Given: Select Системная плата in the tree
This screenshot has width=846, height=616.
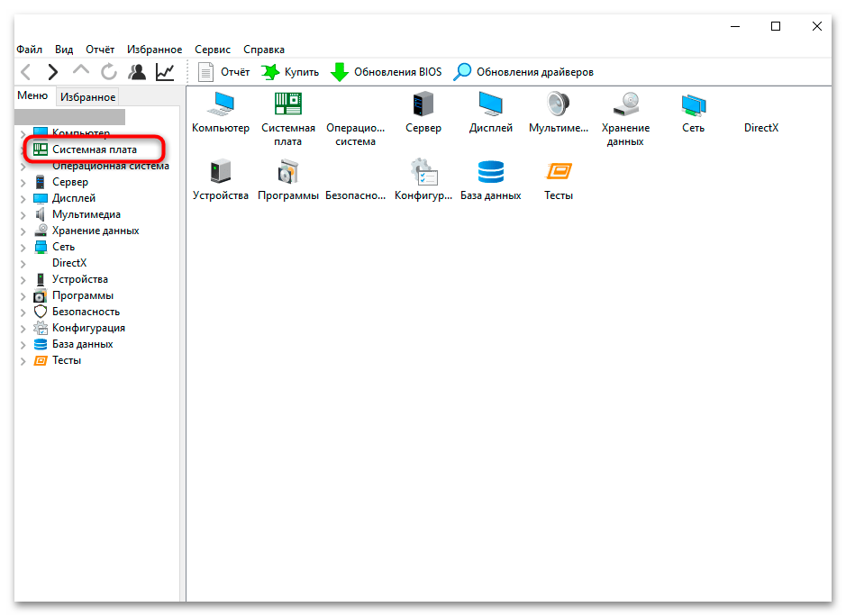Looking at the screenshot, I should coord(95,149).
